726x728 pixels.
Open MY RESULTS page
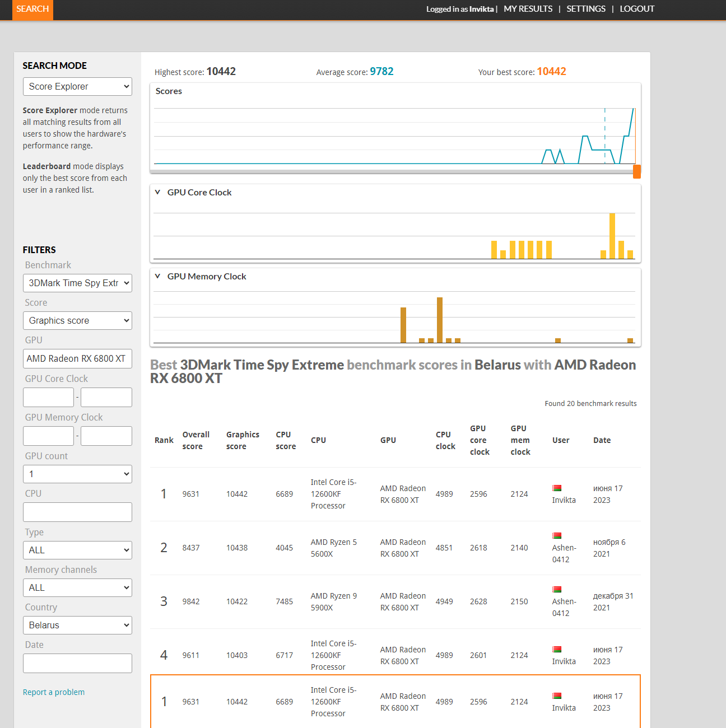pos(528,9)
